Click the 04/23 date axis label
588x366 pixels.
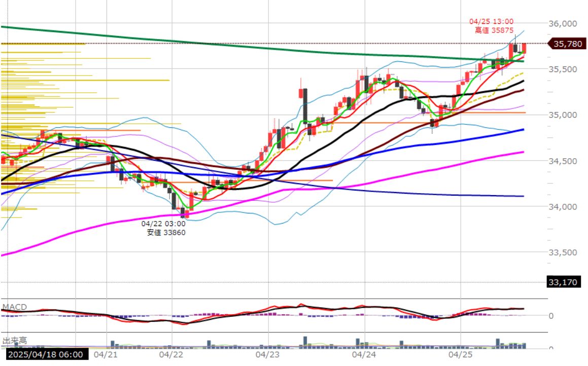point(267,354)
